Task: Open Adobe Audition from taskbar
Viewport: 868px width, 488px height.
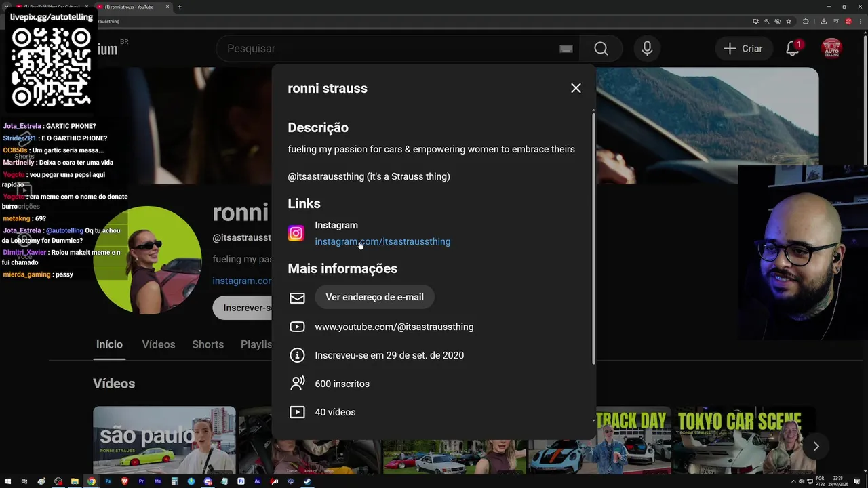Action: [257, 481]
